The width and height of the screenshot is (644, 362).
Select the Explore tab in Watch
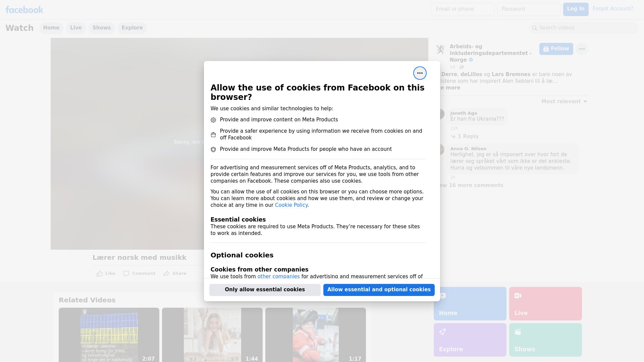[x=132, y=28]
